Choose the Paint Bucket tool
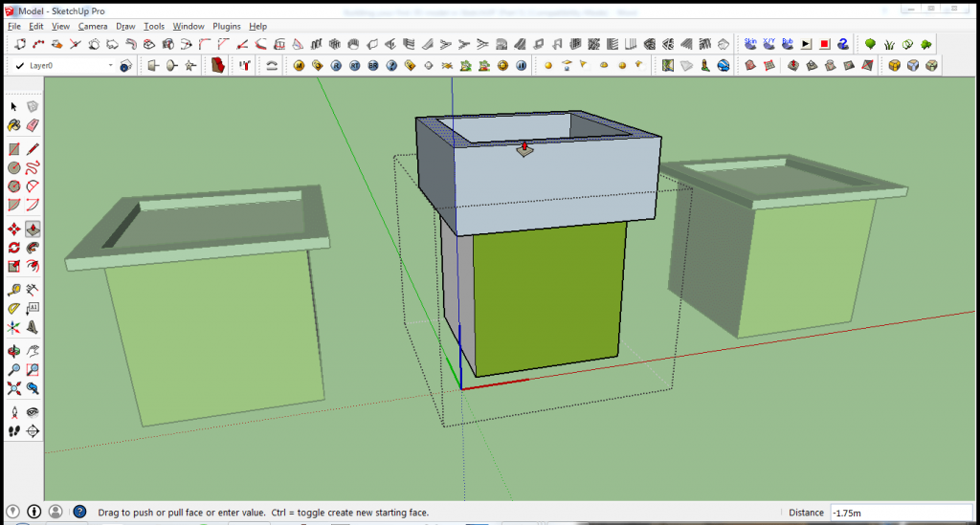 click(x=13, y=125)
